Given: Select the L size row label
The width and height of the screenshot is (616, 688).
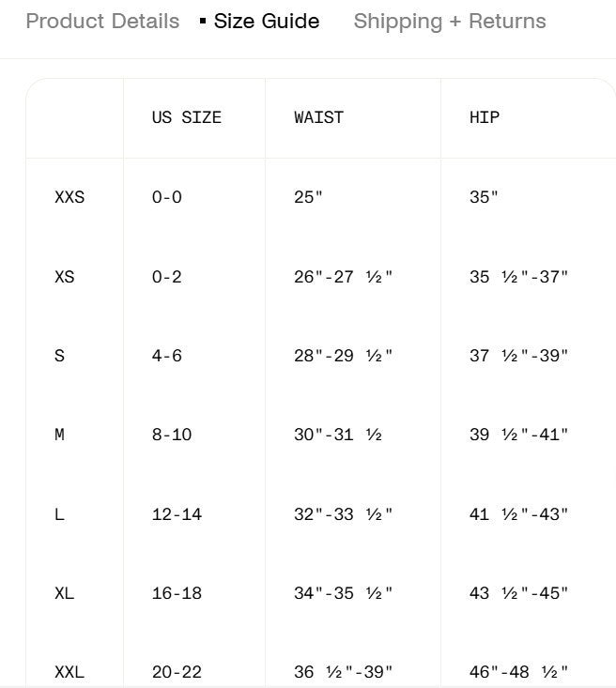Looking at the screenshot, I should 60,514.
